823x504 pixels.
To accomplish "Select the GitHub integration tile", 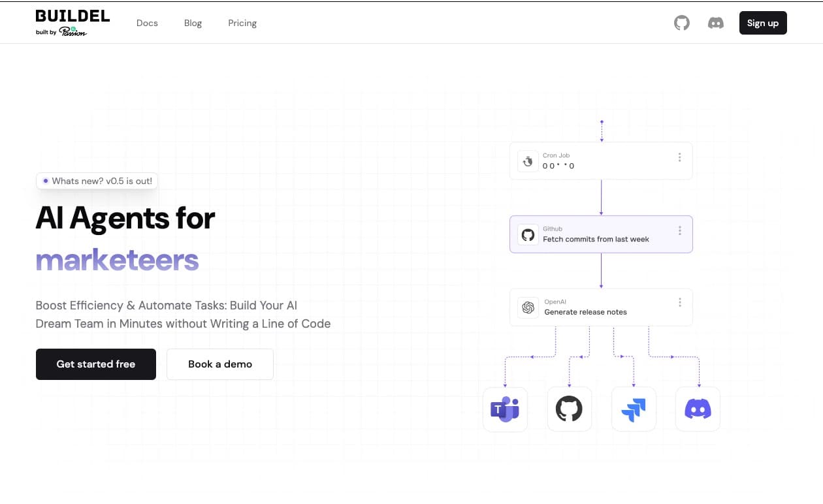I will click(569, 409).
